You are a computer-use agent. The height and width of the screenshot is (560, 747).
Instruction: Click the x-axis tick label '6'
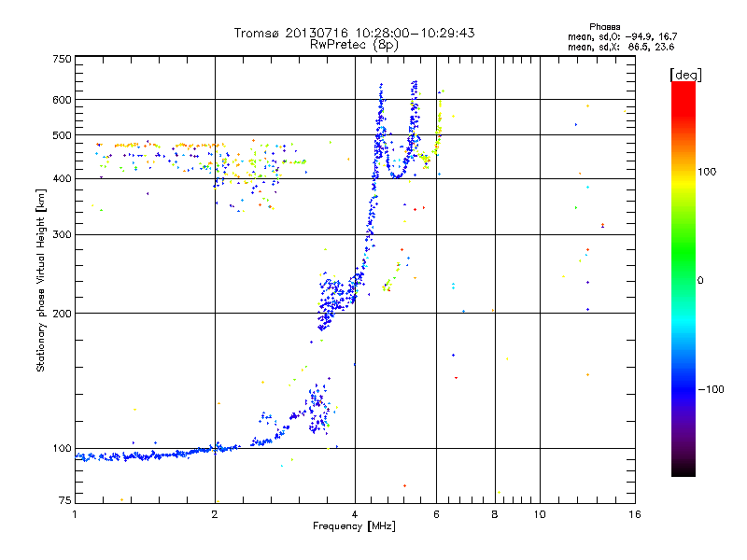436,514
